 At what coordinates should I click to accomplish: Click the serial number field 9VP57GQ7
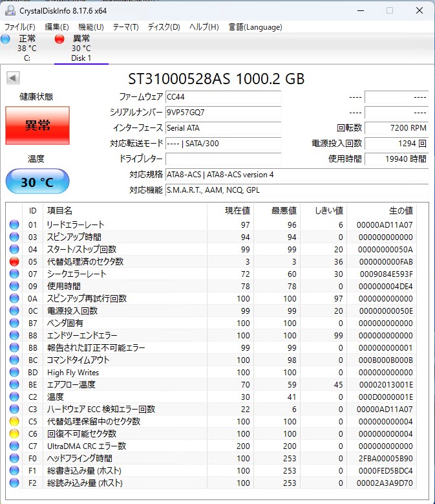(223, 112)
